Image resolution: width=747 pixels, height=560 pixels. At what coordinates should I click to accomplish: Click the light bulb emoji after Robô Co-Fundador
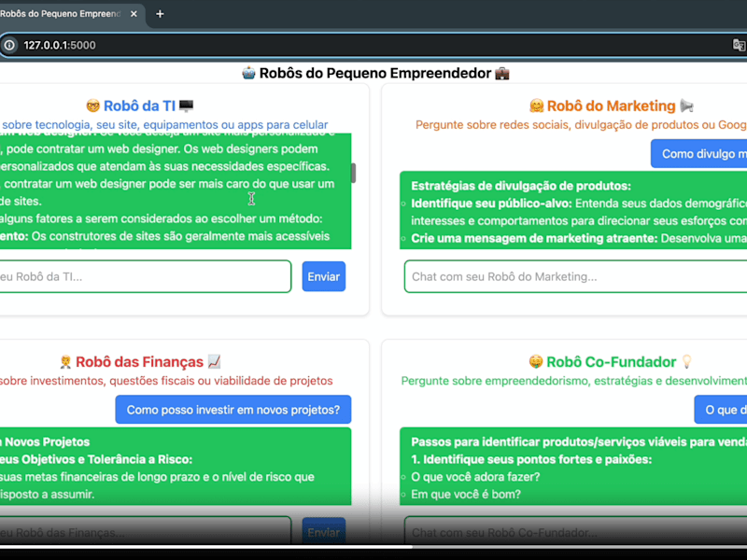point(686,362)
